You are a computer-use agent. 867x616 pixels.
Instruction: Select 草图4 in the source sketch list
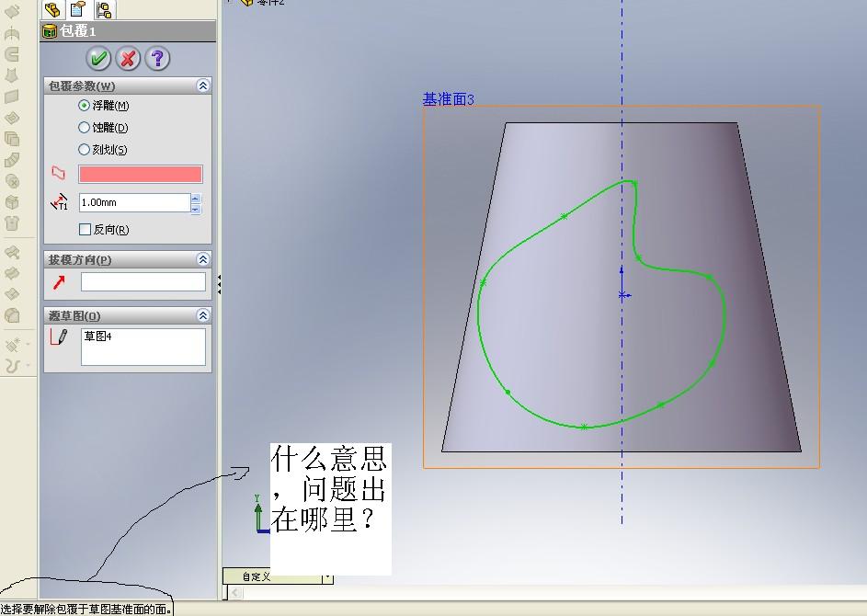[97, 336]
